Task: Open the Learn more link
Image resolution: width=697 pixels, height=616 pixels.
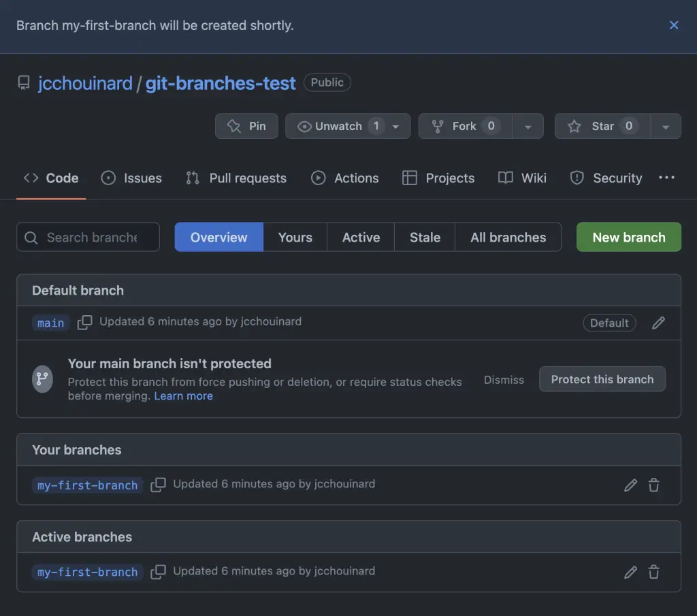Action: (183, 396)
